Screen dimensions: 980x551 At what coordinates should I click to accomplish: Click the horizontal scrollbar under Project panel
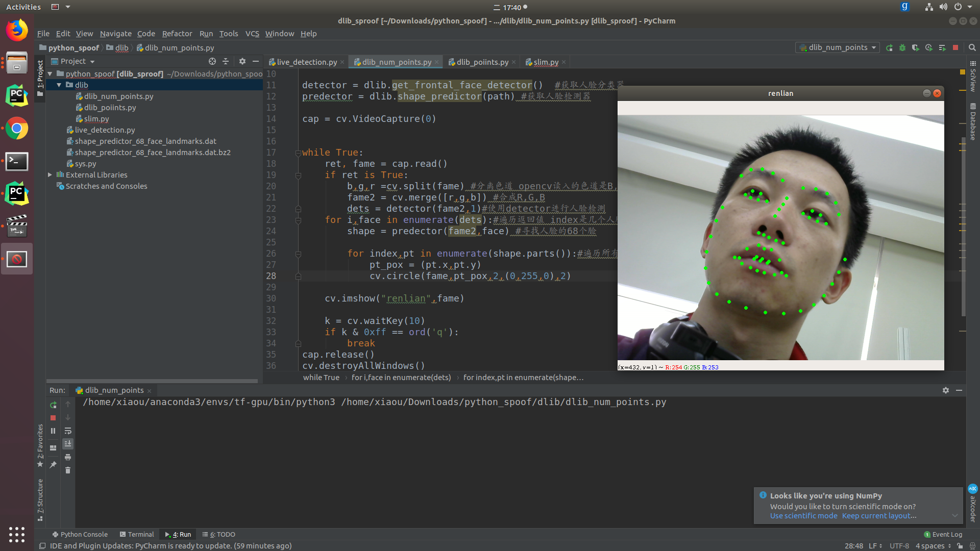tap(152, 381)
